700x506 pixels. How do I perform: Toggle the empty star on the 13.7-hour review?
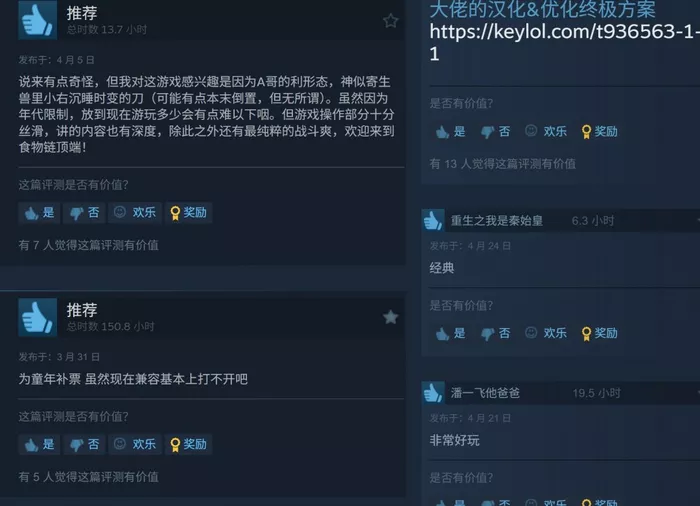coord(391,21)
